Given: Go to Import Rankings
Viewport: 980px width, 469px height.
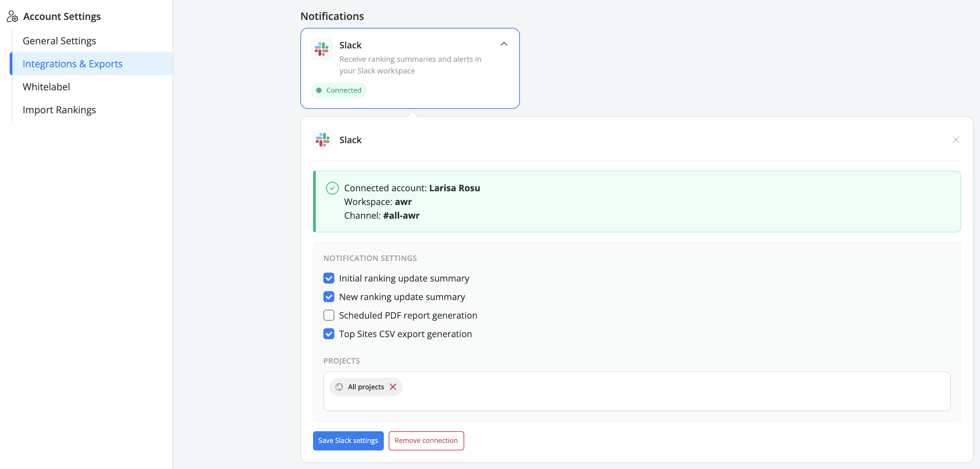Looking at the screenshot, I should tap(59, 110).
